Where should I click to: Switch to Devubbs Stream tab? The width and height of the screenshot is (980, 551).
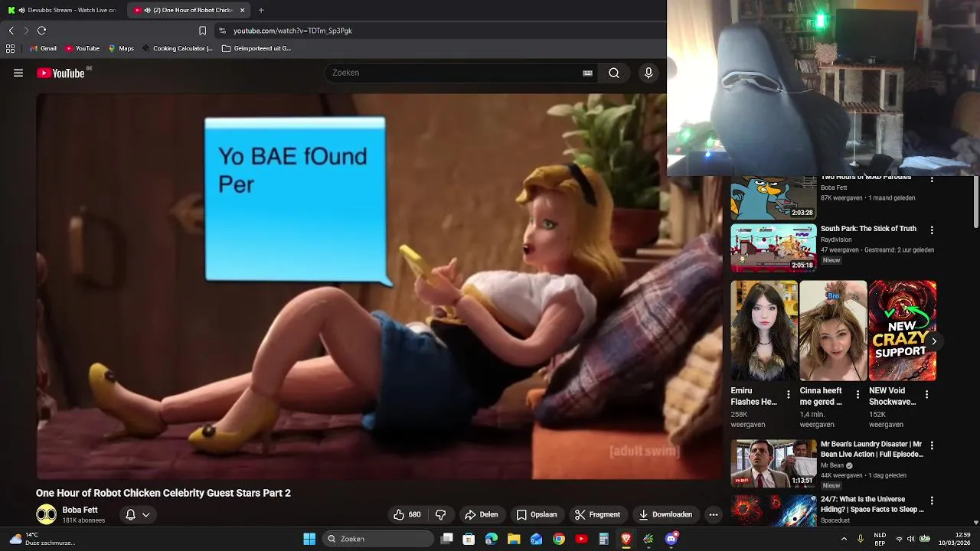(x=63, y=10)
